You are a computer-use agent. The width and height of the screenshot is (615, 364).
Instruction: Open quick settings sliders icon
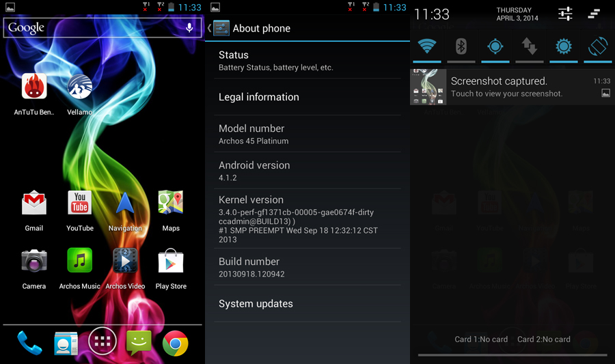[565, 14]
